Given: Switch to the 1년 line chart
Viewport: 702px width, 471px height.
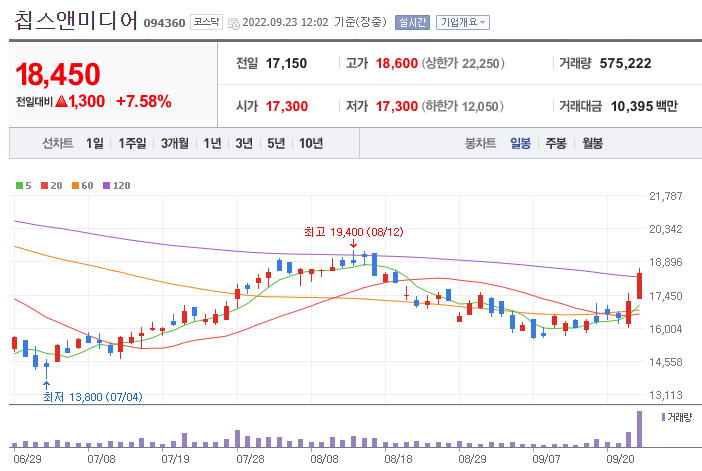Looking at the screenshot, I should [212, 143].
